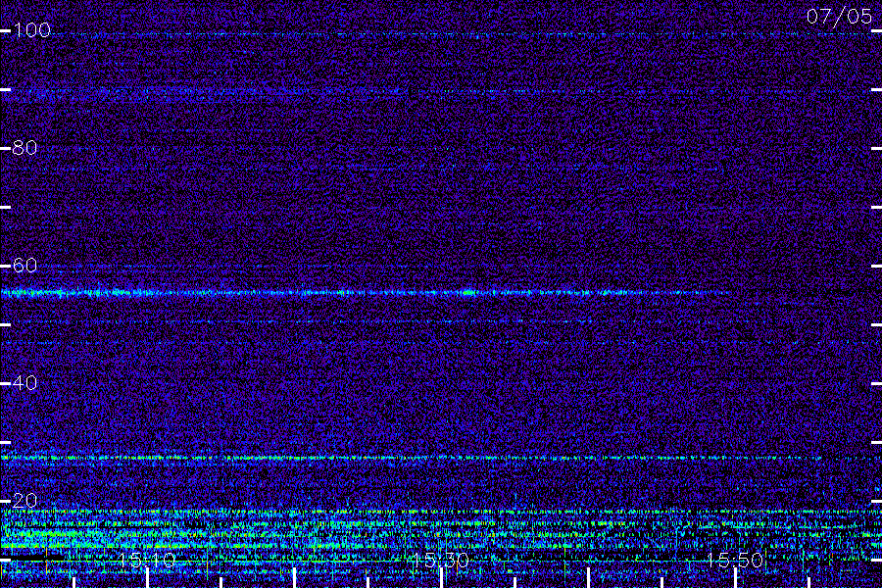Click the 80 frequency axis label
This screenshot has height=588, width=882.
(x=24, y=147)
